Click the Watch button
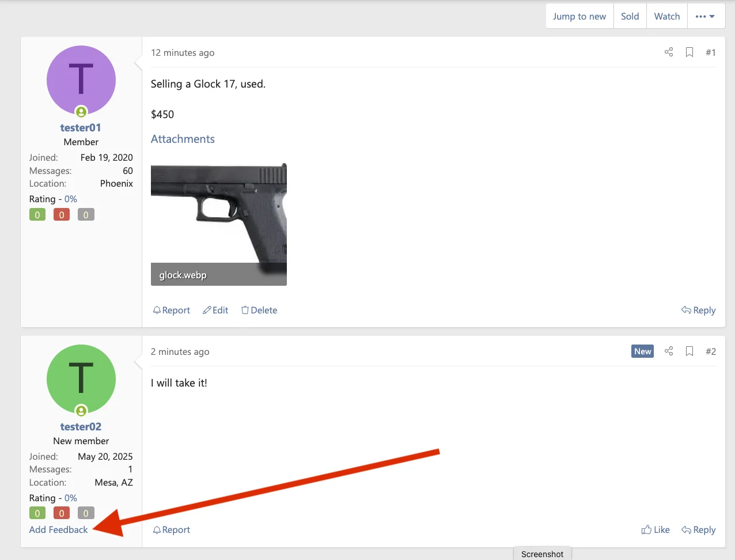 tap(667, 17)
